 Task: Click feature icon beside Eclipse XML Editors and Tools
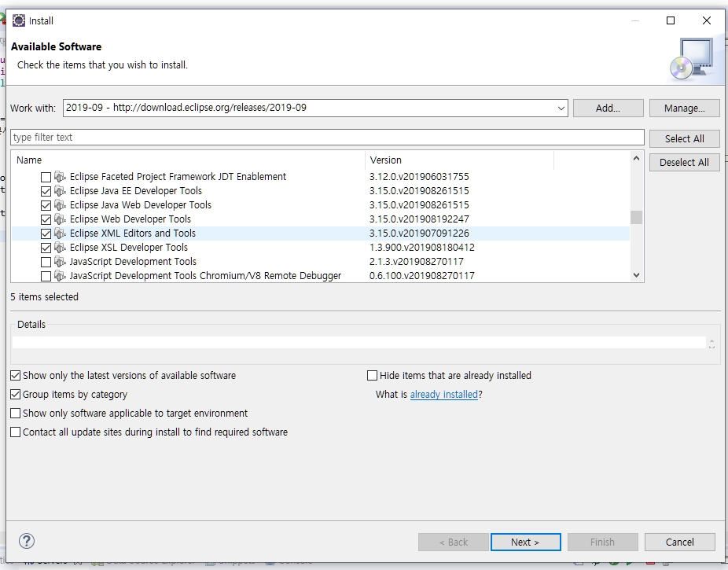[60, 233]
